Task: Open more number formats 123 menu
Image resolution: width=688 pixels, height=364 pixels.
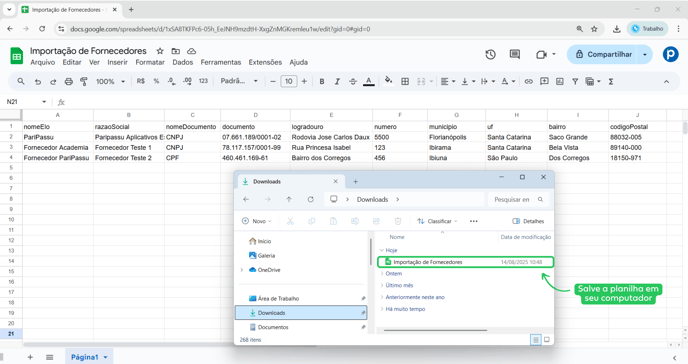Action: click(203, 81)
